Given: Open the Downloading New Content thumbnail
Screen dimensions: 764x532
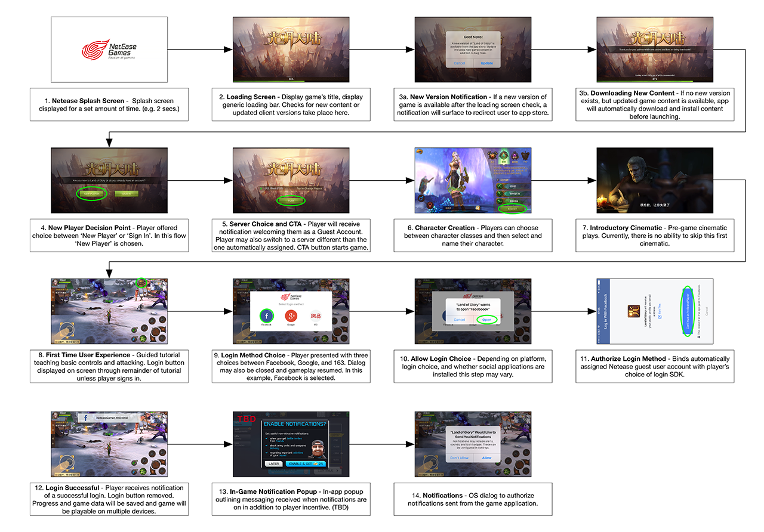Looking at the screenshot, I should (655, 49).
